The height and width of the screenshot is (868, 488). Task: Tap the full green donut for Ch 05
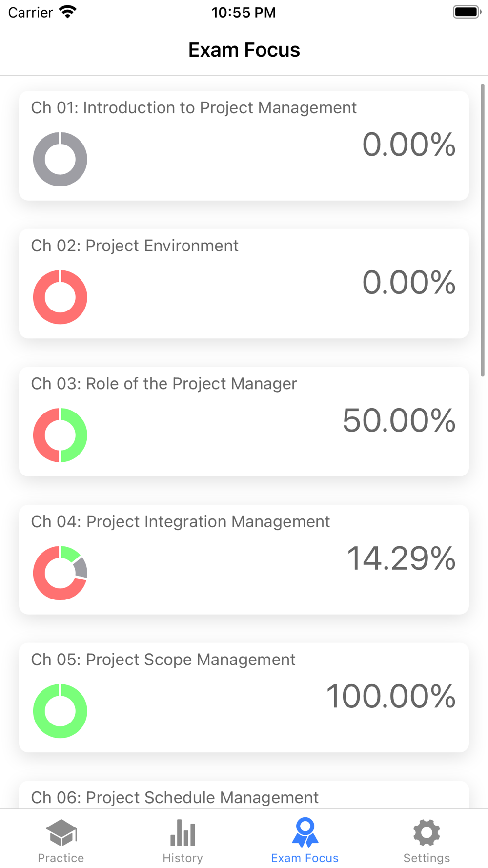[x=60, y=711]
